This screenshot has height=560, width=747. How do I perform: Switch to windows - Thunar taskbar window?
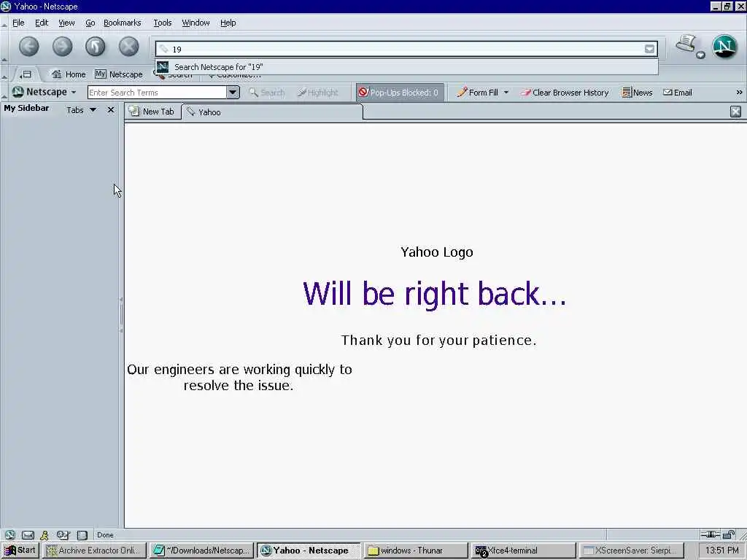pyautogui.click(x=415, y=550)
